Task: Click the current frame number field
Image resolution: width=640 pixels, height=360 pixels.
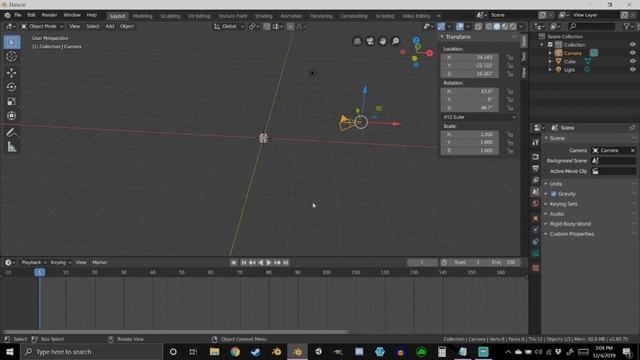Action: coord(422,262)
